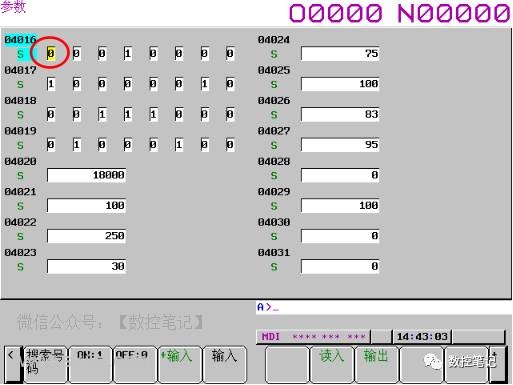Image resolution: width=513 pixels, height=385 pixels.
Task: Select the OFF:0 softkey
Action: (135, 364)
